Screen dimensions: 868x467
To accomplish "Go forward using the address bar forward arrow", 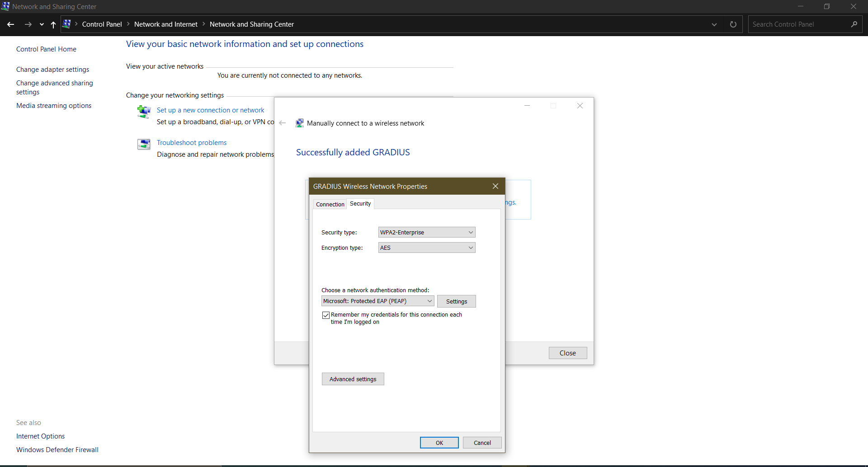I will (x=28, y=24).
